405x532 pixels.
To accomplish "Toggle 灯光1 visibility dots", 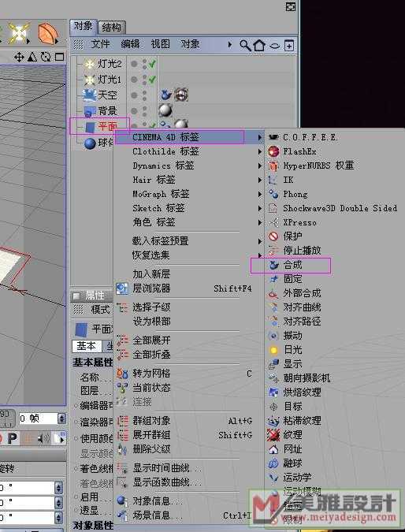I will [x=144, y=80].
